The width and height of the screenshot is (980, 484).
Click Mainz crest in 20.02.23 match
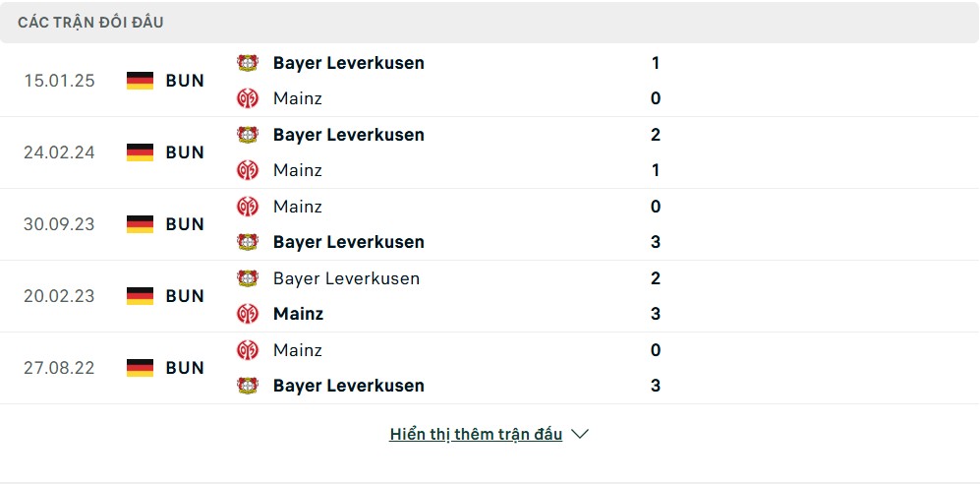point(248,313)
